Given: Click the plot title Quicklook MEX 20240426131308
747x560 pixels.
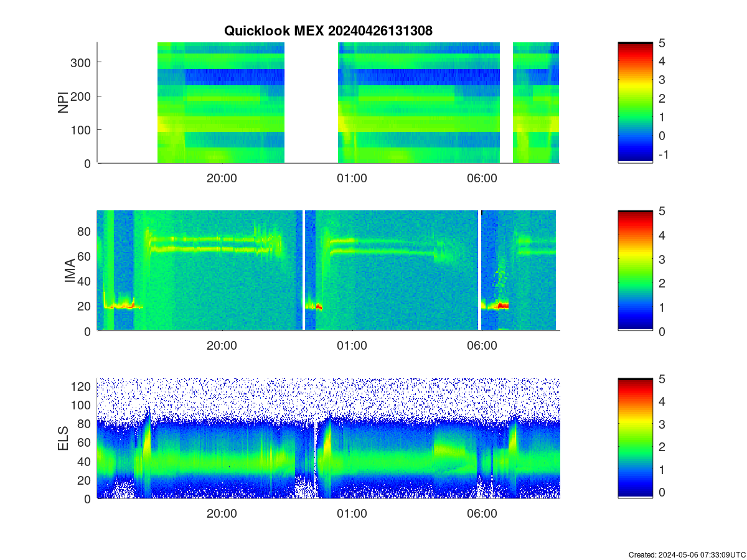Looking at the screenshot, I should [328, 30].
